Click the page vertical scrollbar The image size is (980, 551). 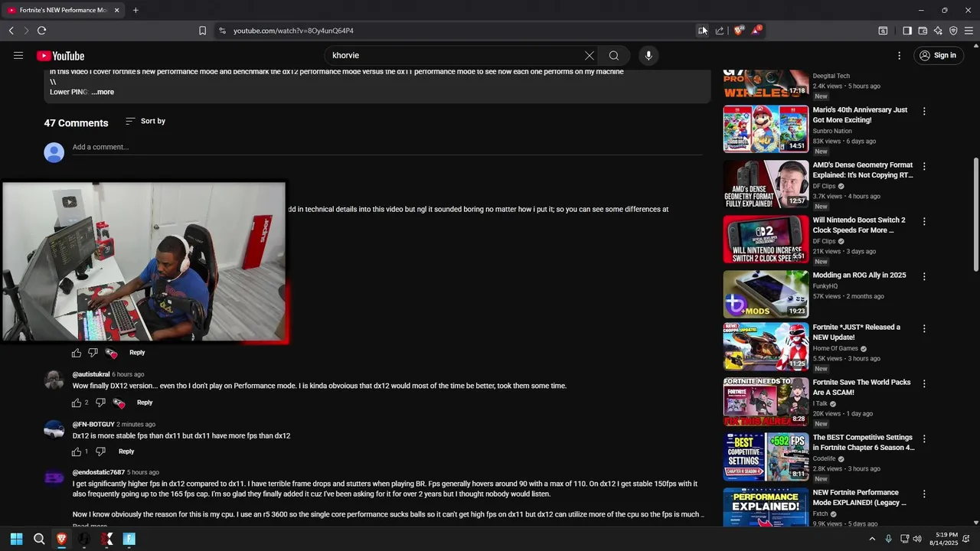pos(975,214)
